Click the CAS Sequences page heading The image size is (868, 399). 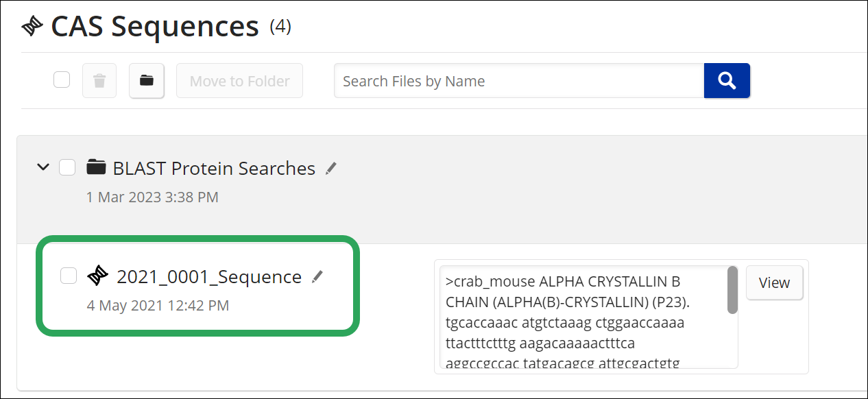coord(155,26)
